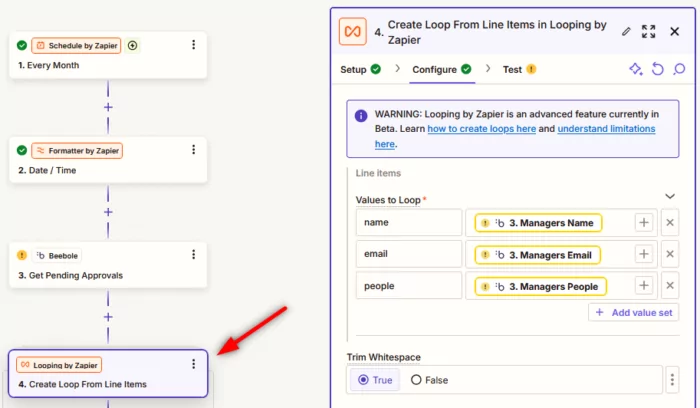This screenshot has height=408, width=700.
Task: Add a step below Get Pending Approvals
Action: point(108,317)
